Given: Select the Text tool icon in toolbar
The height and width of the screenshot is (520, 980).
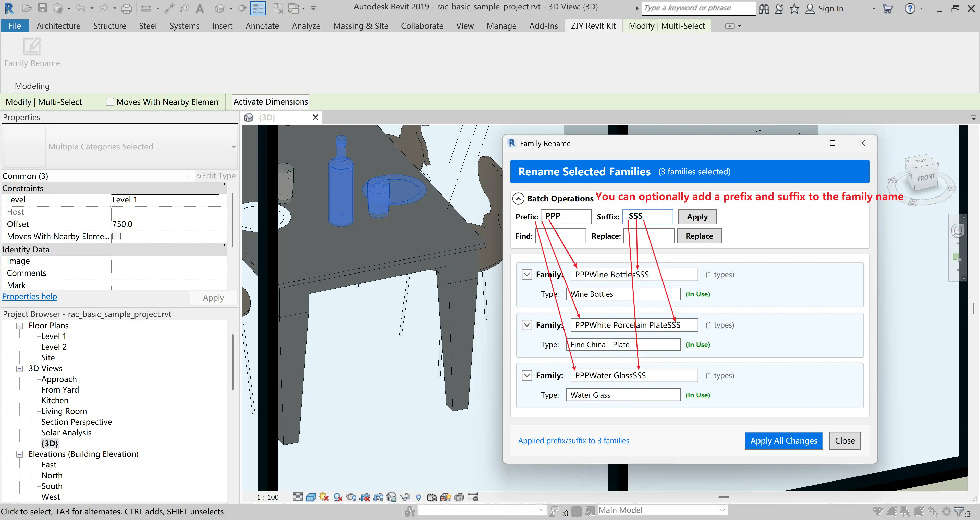Looking at the screenshot, I should [200, 8].
